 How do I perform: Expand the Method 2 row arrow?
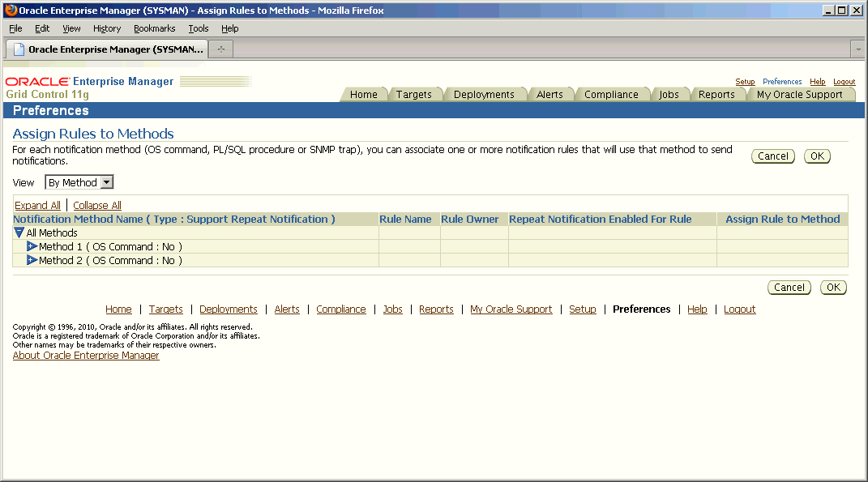click(x=32, y=260)
